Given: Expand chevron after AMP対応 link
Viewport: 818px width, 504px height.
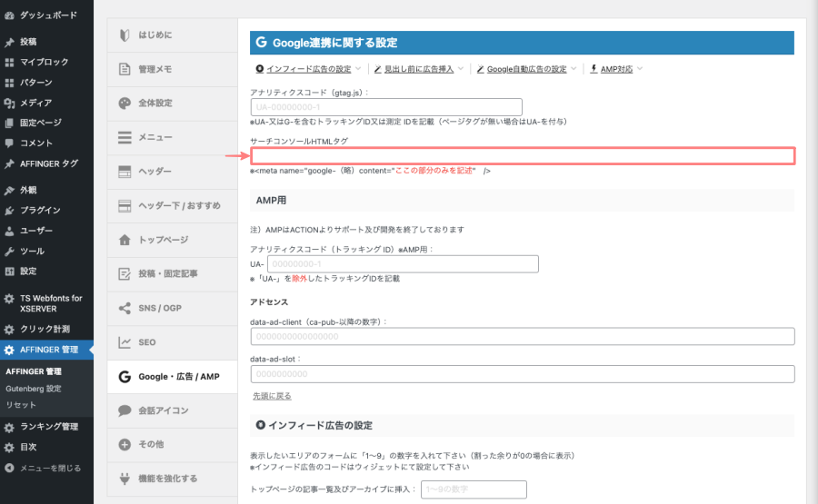Looking at the screenshot, I should point(640,69).
